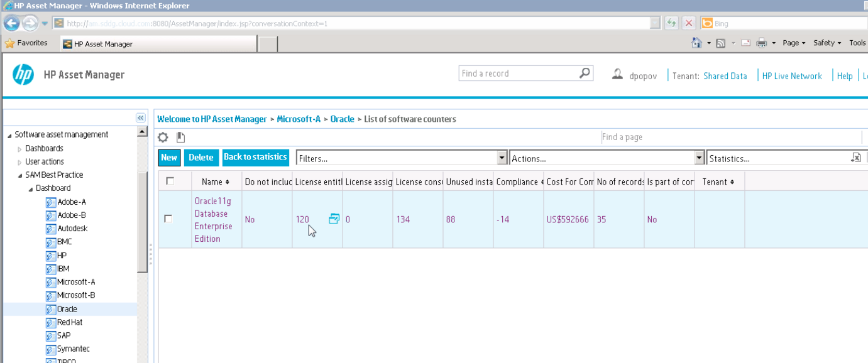Click the Delete button

coord(201,158)
